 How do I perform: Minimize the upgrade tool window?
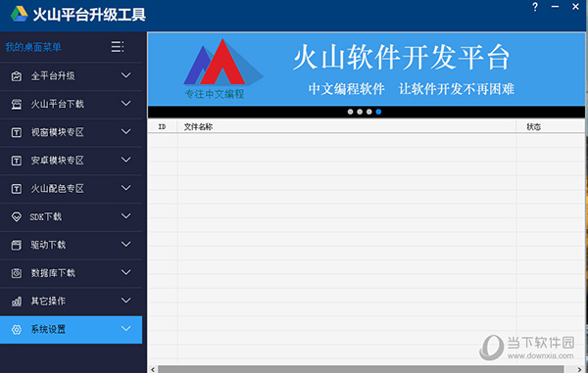point(555,7)
